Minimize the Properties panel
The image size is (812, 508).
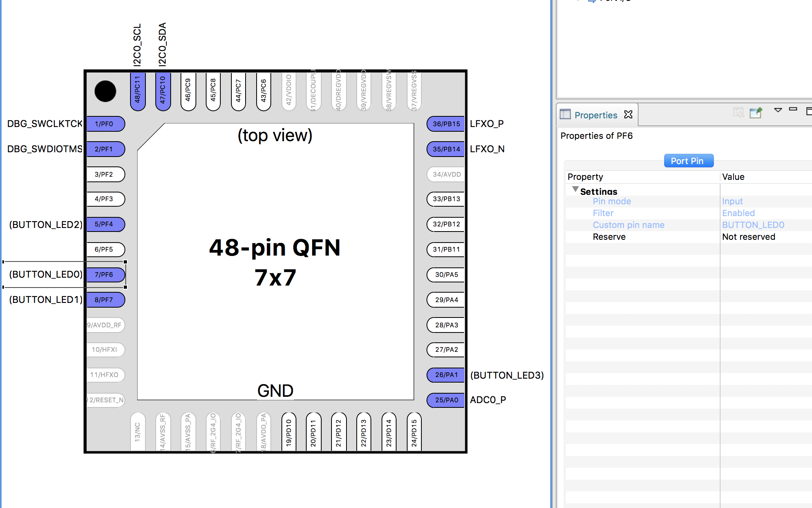pyautogui.click(x=793, y=109)
